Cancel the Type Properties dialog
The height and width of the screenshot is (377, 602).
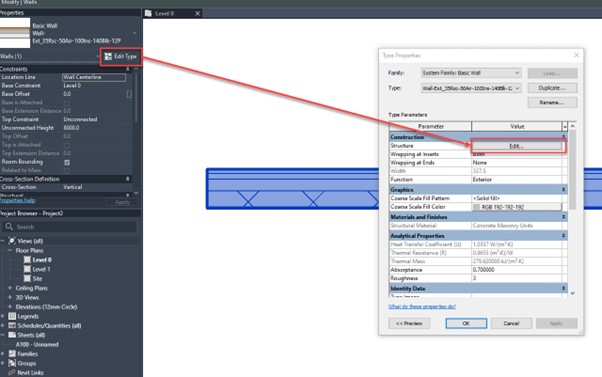(x=511, y=323)
